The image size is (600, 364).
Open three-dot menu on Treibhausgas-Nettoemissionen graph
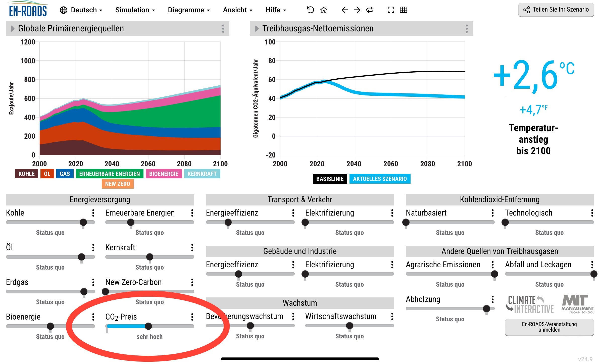pos(467,29)
